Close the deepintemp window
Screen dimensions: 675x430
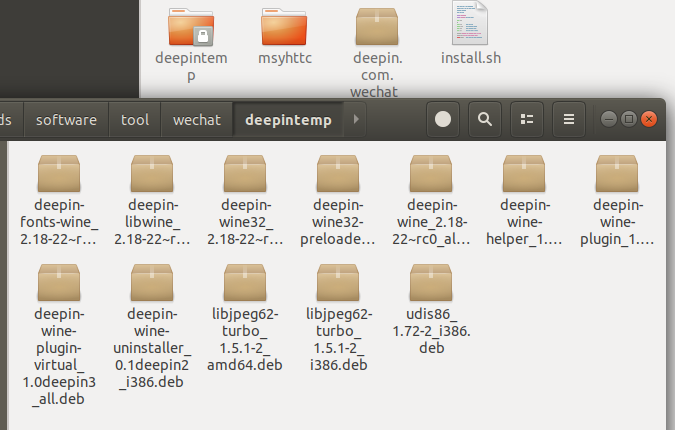point(649,119)
